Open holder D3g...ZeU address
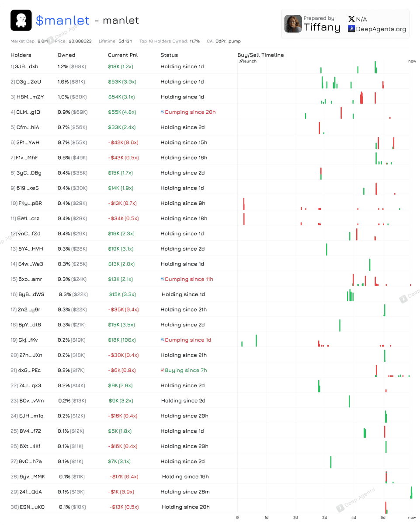This screenshot has width=420, height=525. pyautogui.click(x=28, y=82)
